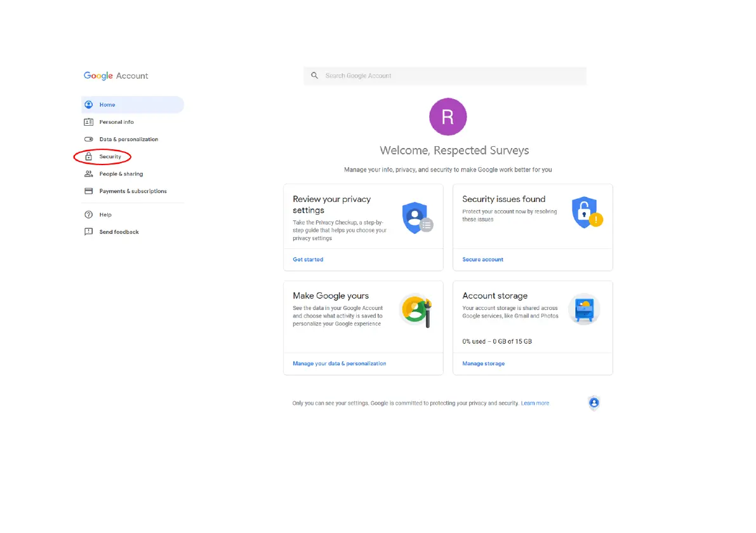The width and height of the screenshot is (756, 533).
Task: Click the Account storage heading
Action: (494, 295)
